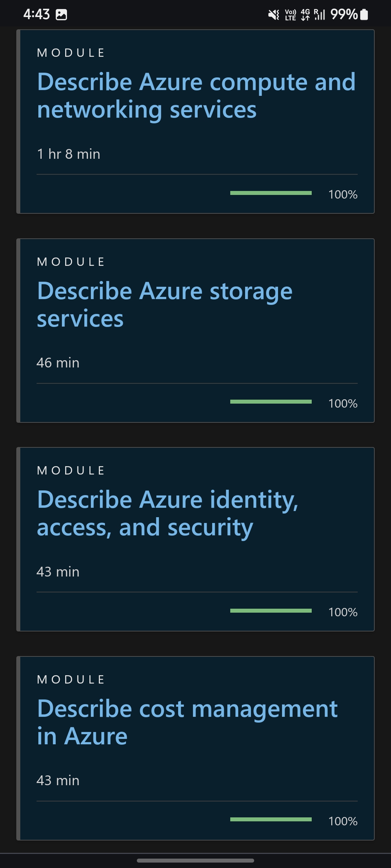Tap the 100% indicator on the storage module
The width and height of the screenshot is (391, 868).
click(x=342, y=403)
